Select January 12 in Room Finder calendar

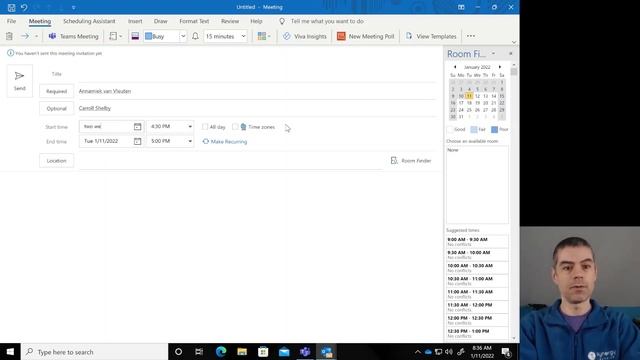coord(477,96)
